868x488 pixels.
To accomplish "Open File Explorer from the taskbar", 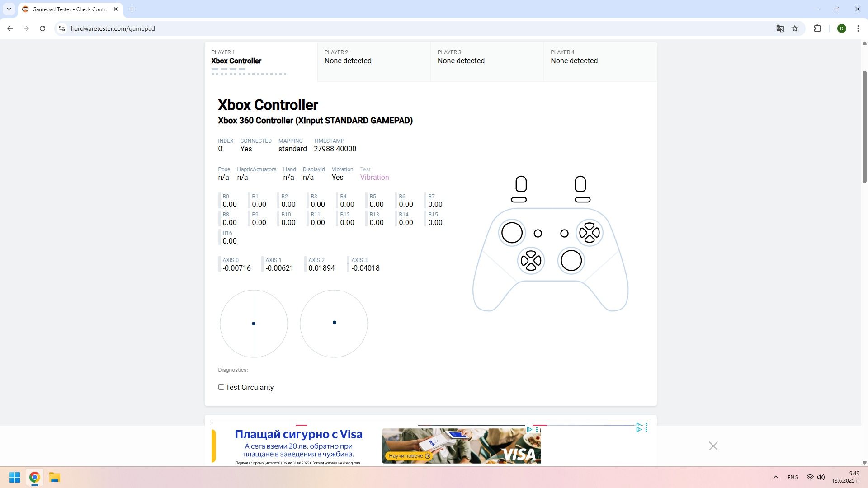I will point(55,478).
